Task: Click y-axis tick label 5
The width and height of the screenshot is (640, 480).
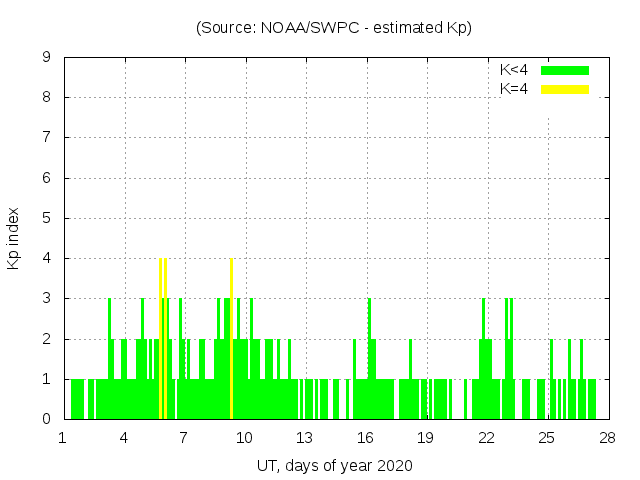Action: [46, 218]
